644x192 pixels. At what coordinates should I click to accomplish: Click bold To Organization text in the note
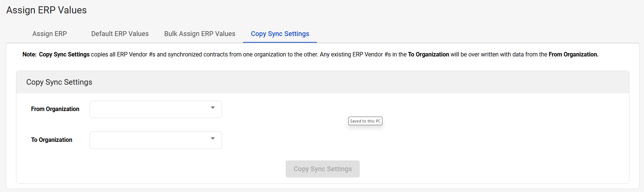tap(429, 54)
